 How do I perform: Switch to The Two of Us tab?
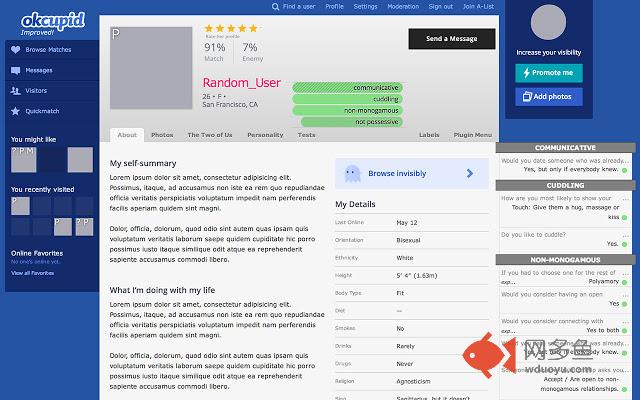[210, 135]
